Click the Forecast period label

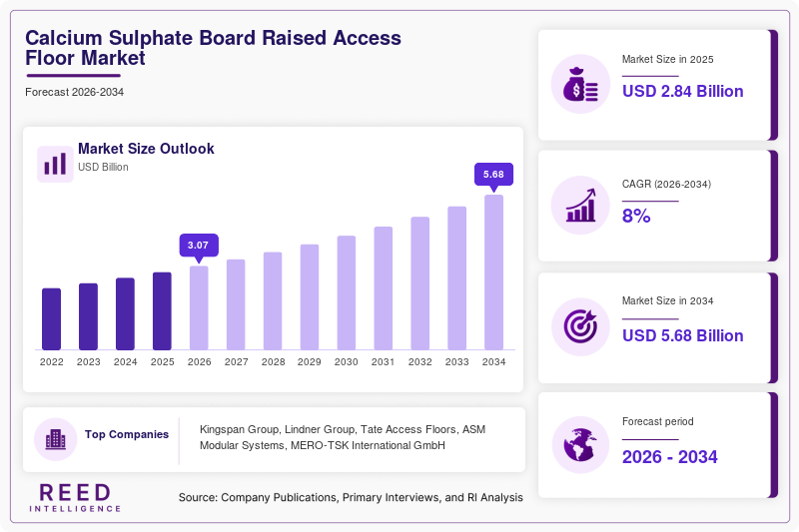658,421
